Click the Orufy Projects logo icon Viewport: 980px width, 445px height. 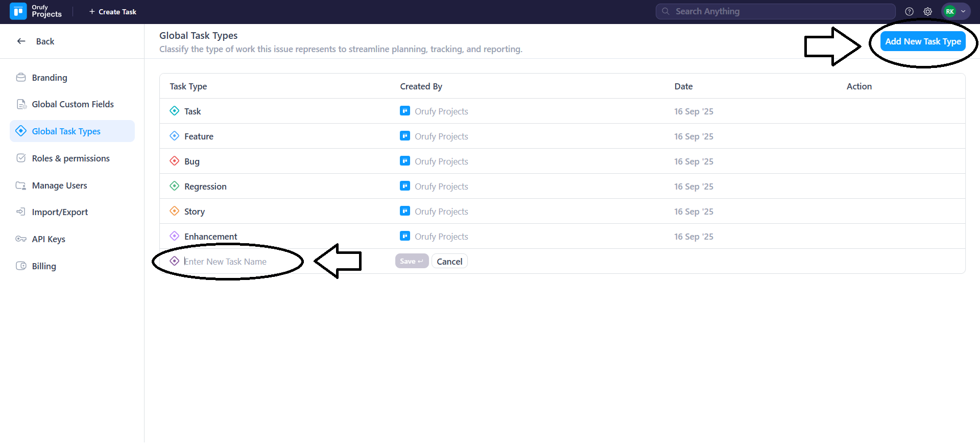(18, 11)
